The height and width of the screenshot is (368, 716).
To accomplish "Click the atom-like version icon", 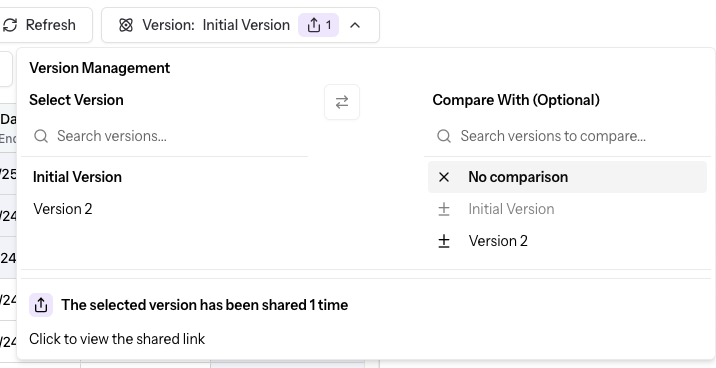I will click(126, 25).
